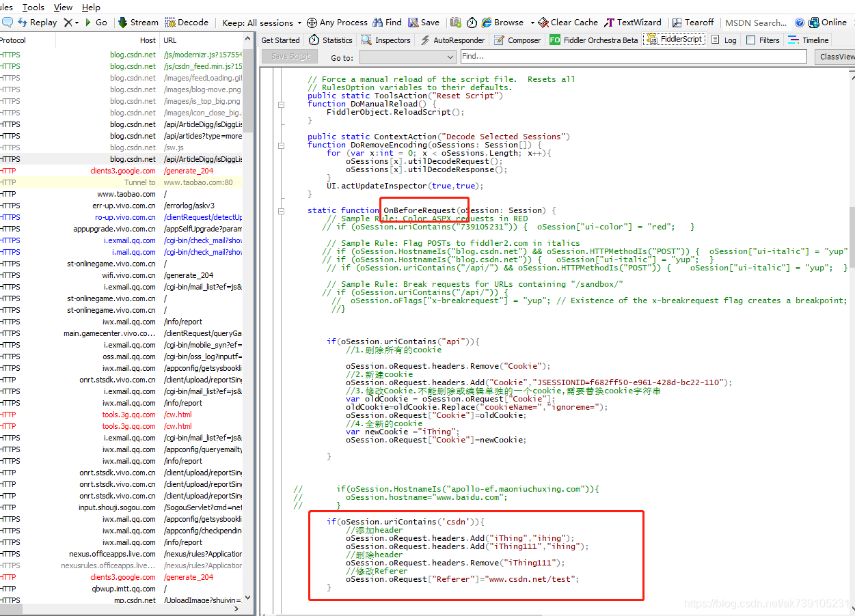Select the oss.mail.qq.com session row
The image size is (855, 616).
point(122,356)
